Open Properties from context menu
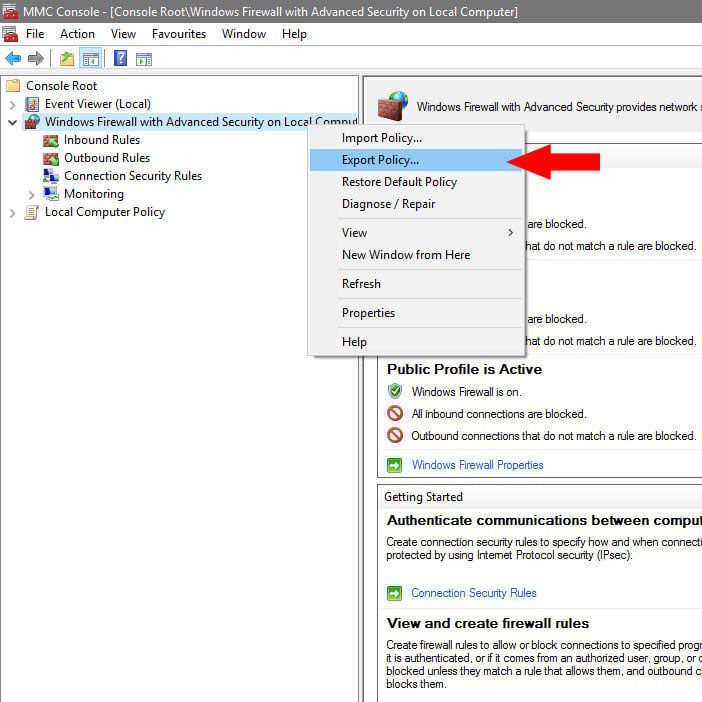Screen dimensions: 702x702 point(416,313)
